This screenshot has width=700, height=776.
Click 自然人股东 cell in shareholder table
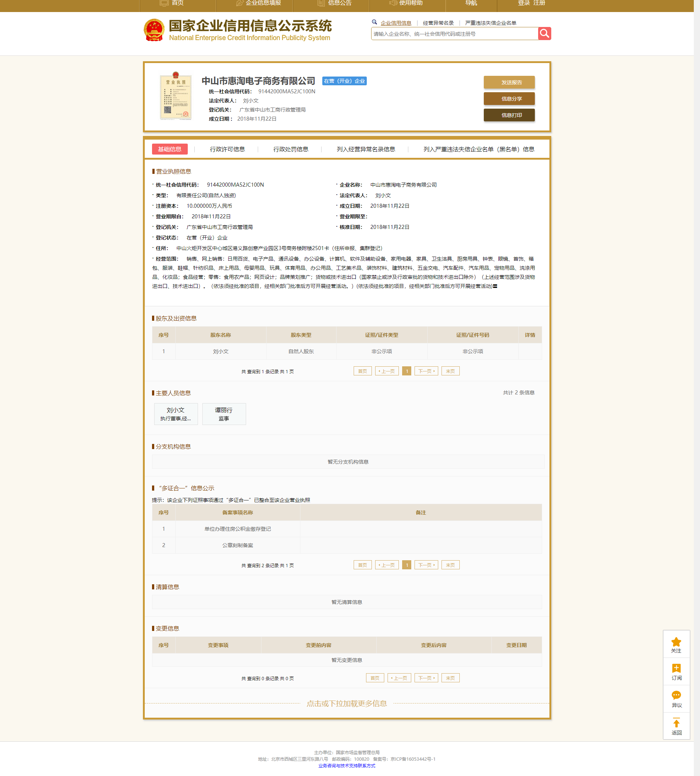coord(301,351)
